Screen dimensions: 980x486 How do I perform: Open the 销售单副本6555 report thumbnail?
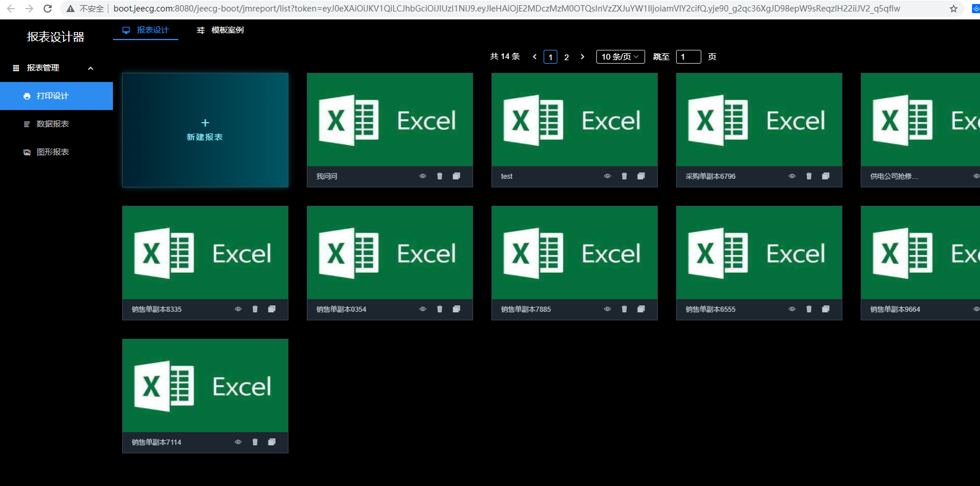pyautogui.click(x=759, y=253)
